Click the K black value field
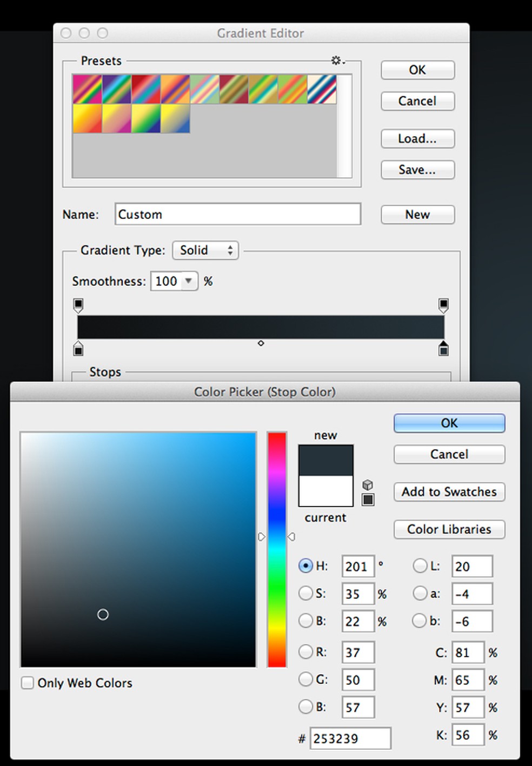532x766 pixels. 468,735
